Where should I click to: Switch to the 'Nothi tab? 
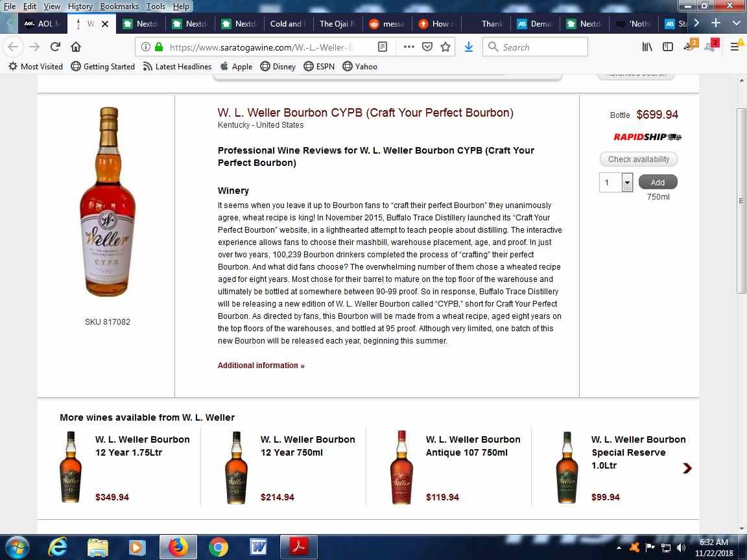pos(634,24)
